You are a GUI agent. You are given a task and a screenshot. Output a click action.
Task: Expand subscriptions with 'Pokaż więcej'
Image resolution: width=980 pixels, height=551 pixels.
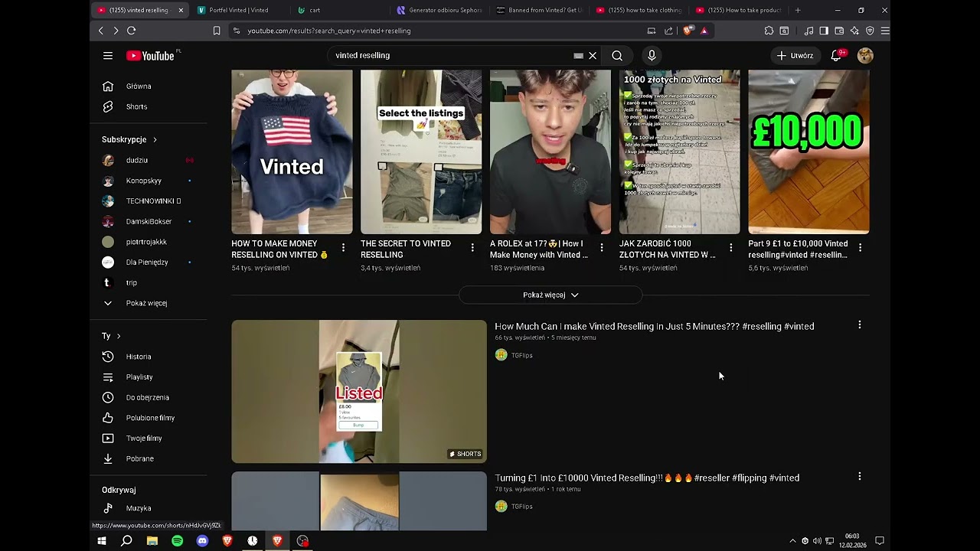(146, 303)
